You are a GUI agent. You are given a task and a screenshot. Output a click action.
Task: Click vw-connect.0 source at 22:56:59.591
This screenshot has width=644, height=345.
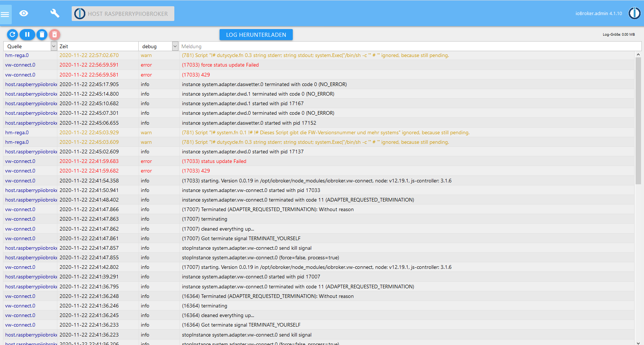(20, 65)
